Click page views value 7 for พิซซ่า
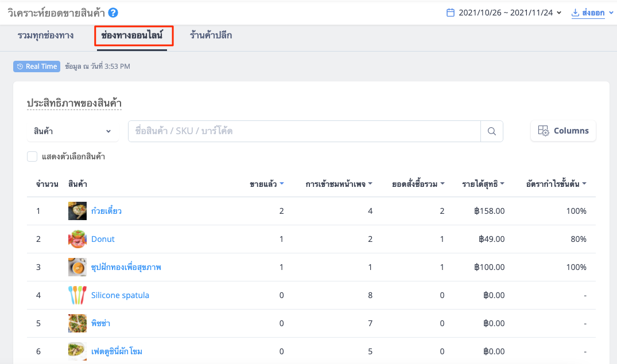Screen dimensions: 617x364 [x=370, y=323]
